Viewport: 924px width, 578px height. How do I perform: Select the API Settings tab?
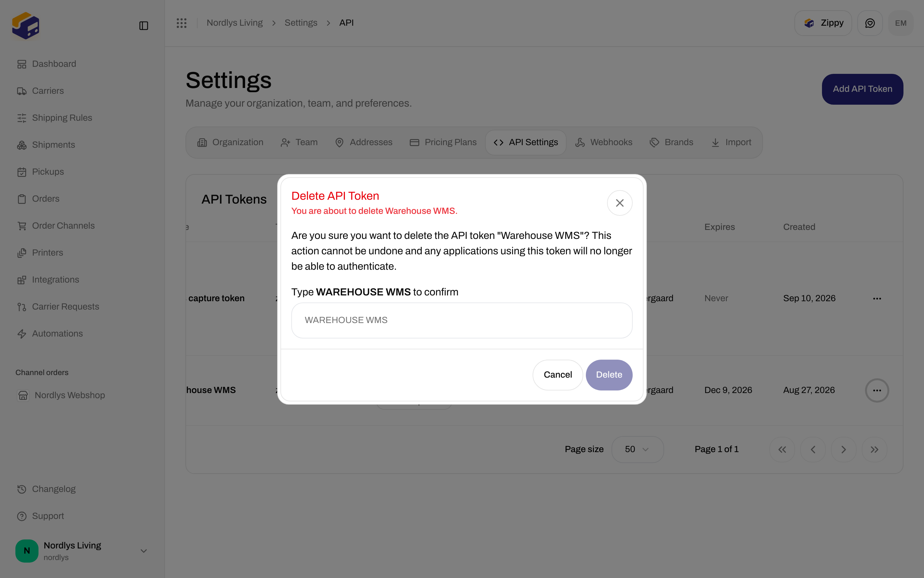[x=526, y=143]
